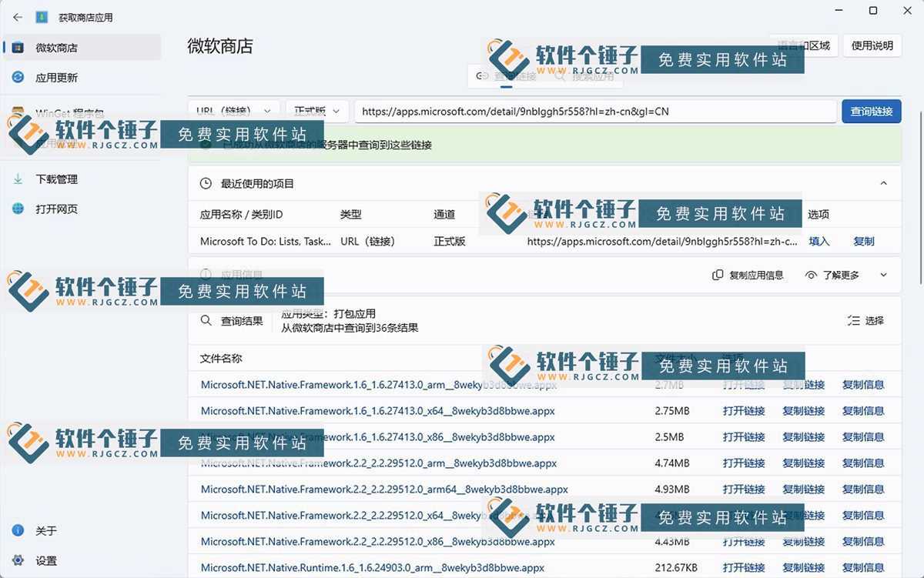Open file link Framework.1.6 x64 appx

click(378, 411)
